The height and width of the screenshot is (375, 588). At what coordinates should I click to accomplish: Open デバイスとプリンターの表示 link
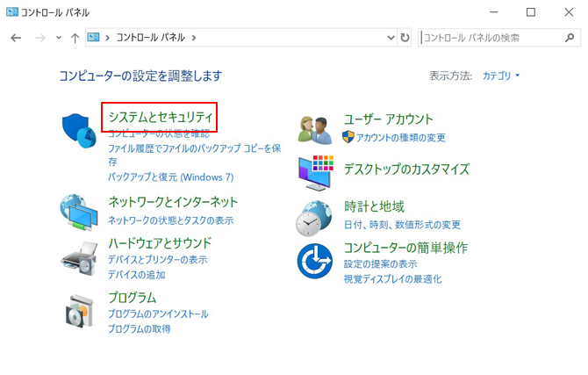(157, 259)
